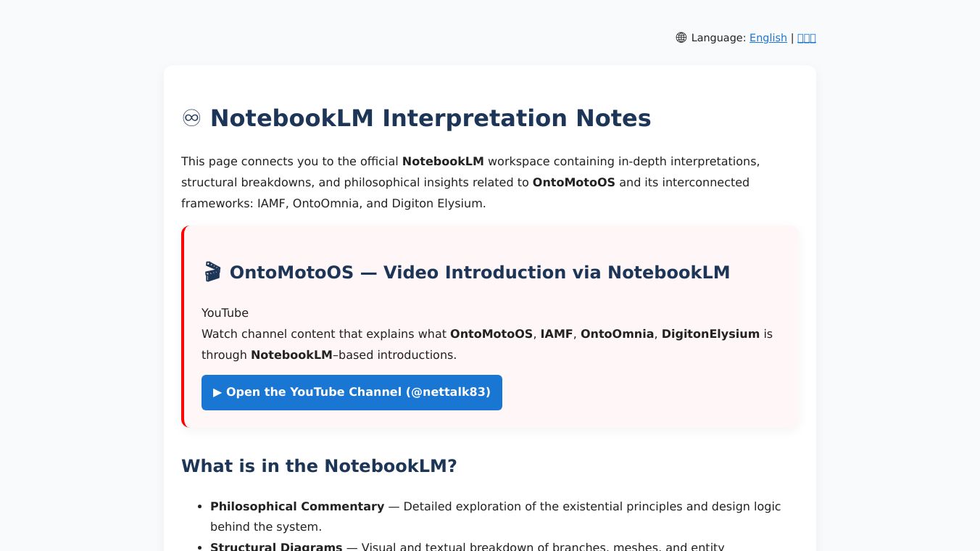This screenshot has height=551, width=980.
Task: Select the "Structural Diagrams" list item
Action: click(276, 547)
